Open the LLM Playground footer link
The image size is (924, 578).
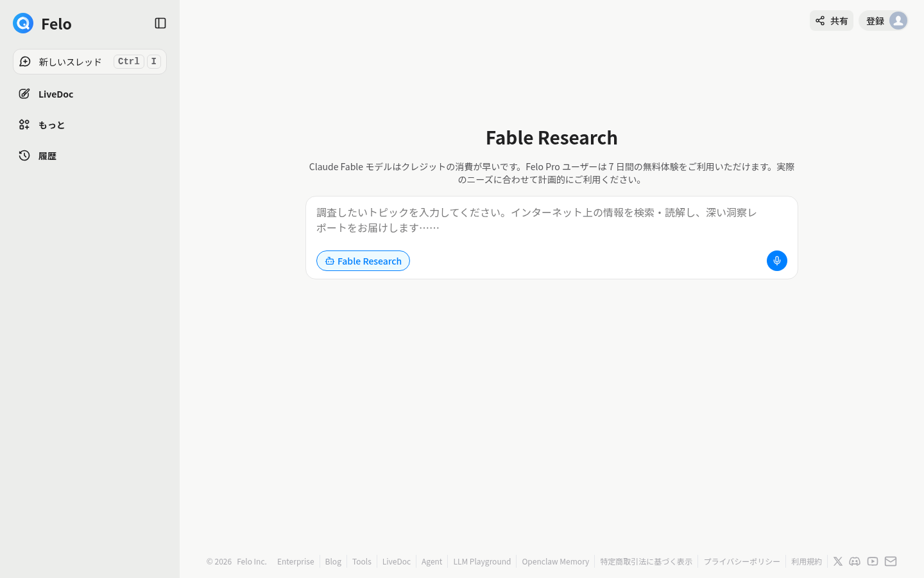click(482, 561)
